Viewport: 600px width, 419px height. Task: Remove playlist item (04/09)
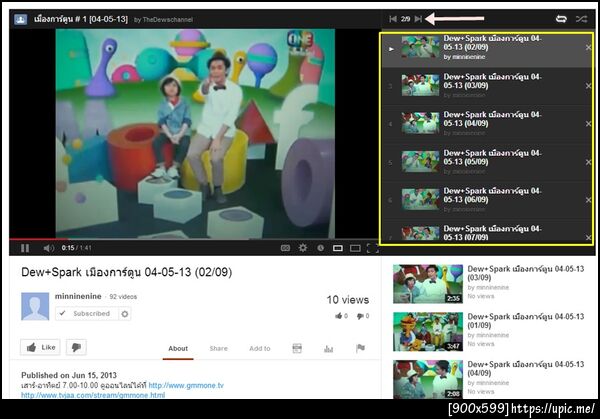[x=588, y=124]
